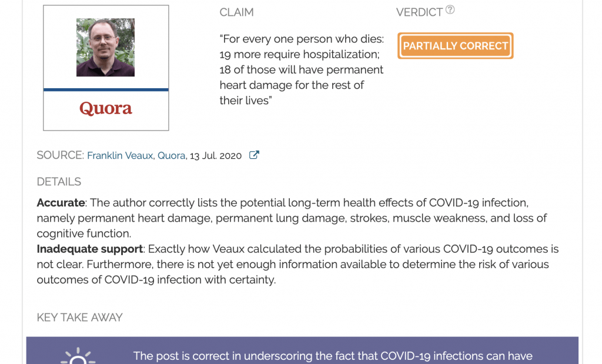
Task: Click the red Quora logo
Action: [106, 109]
